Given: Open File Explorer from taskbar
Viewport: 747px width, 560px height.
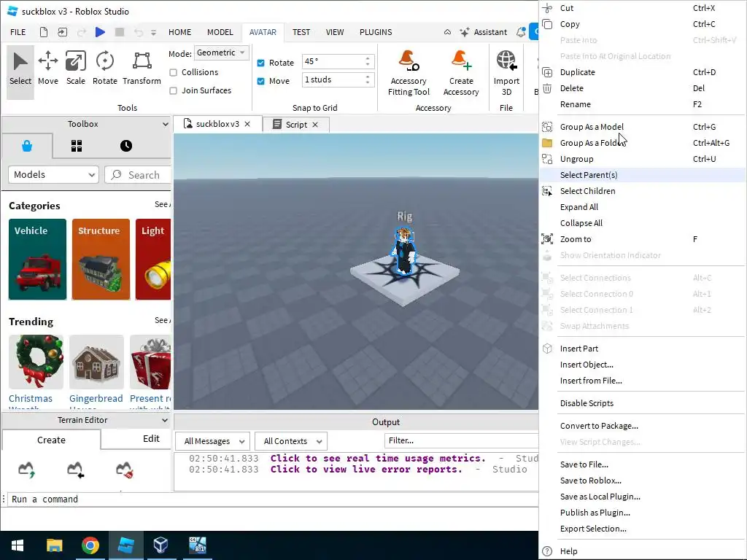Looking at the screenshot, I should (54, 545).
